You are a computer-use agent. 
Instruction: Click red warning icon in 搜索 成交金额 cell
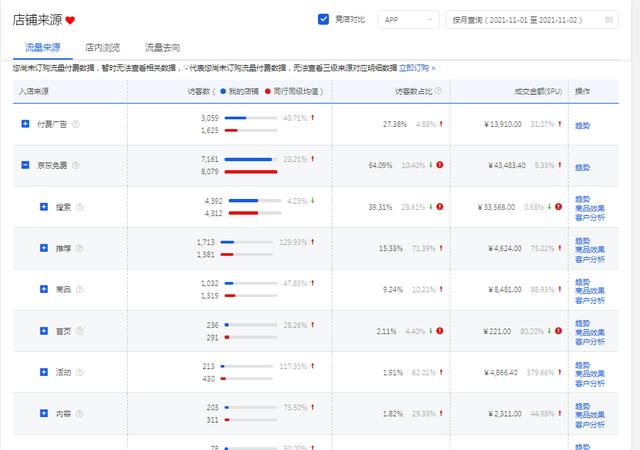[562, 207]
